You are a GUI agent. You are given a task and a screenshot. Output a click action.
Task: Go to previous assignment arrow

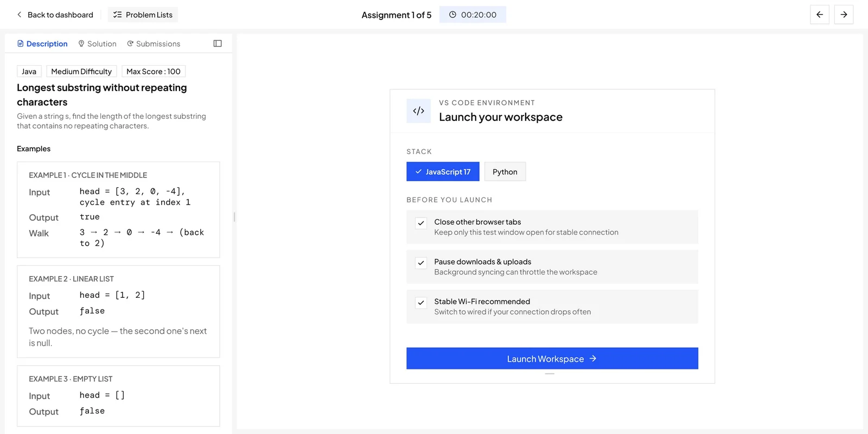[x=819, y=15]
